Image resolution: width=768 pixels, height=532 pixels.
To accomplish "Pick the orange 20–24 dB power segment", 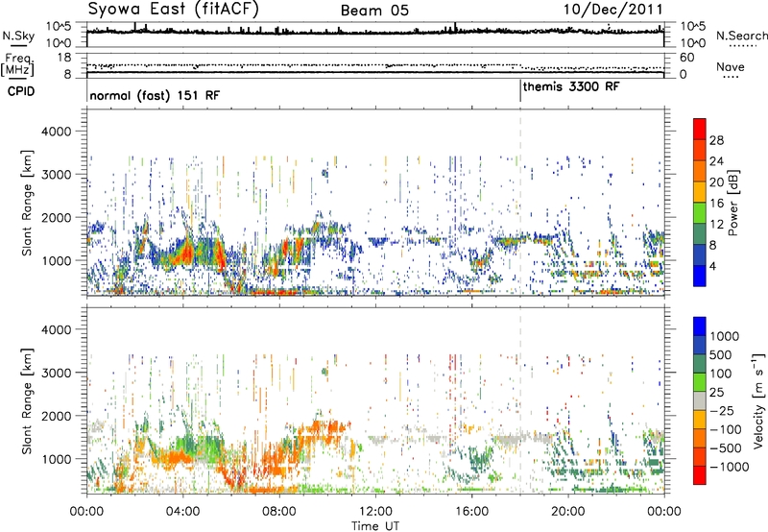I will point(700,171).
